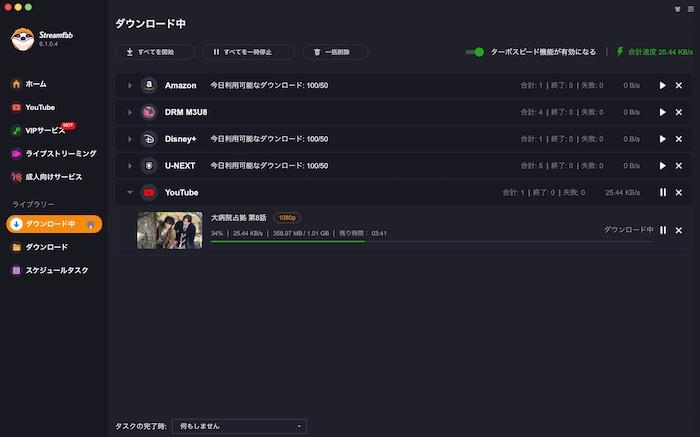Open the top-right menu icon
The width and height of the screenshot is (700, 437).
(x=691, y=9)
